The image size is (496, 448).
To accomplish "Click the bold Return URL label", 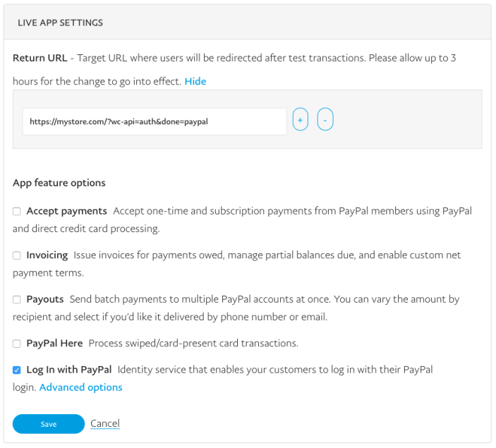I will (x=40, y=58).
